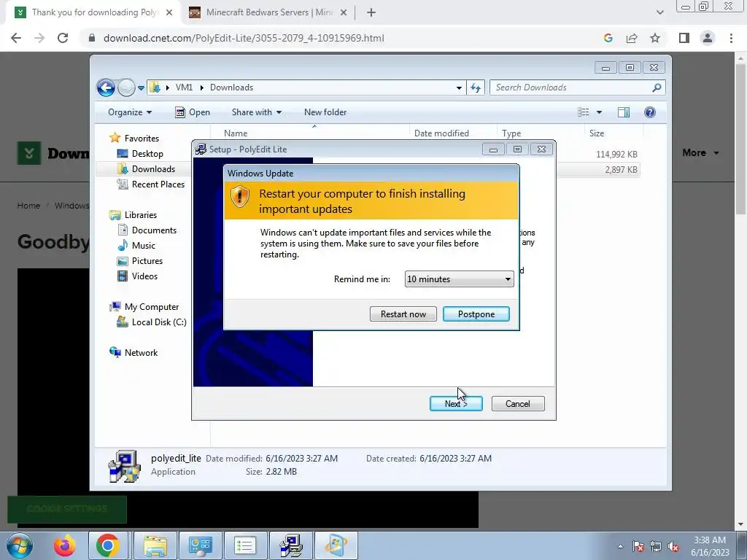
Task: Click the Explorer help icon
Action: pos(650,112)
